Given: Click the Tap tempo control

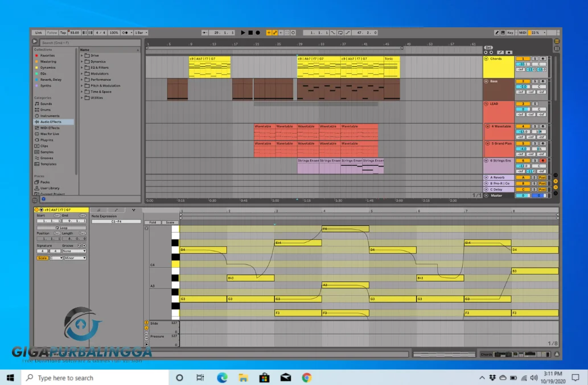Looking at the screenshot, I should 63,32.
